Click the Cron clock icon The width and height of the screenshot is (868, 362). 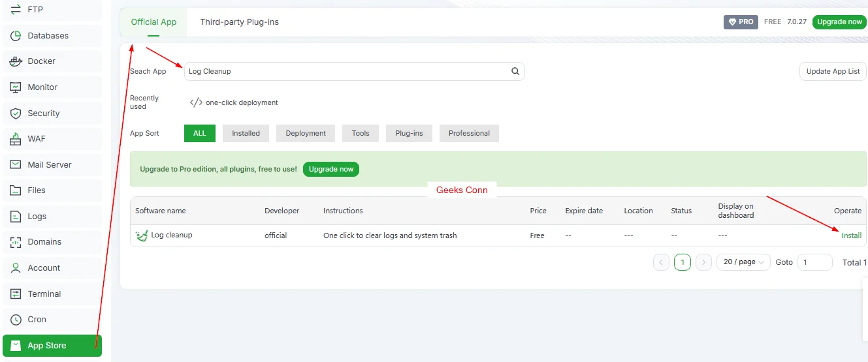click(x=16, y=320)
